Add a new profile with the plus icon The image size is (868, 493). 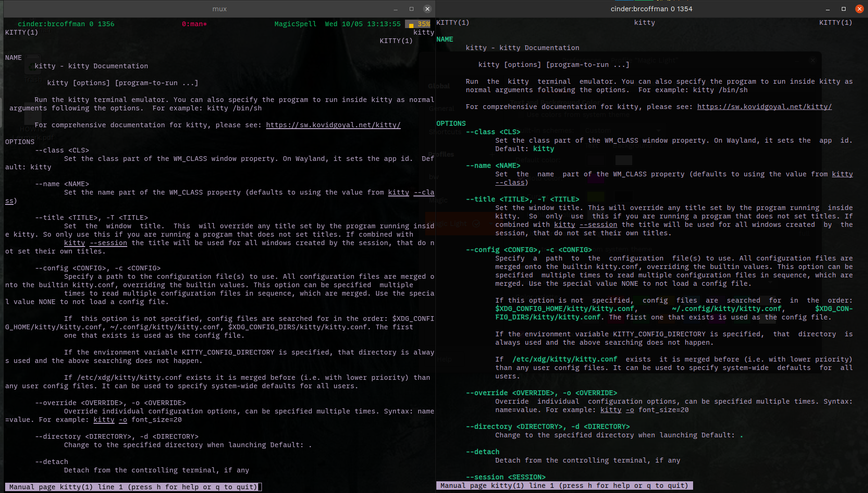[492, 155]
